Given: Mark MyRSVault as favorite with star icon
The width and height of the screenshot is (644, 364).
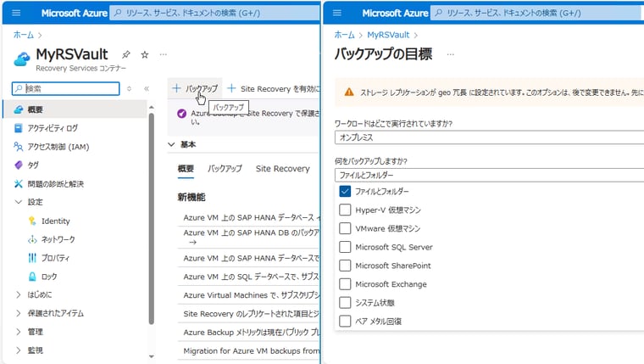Looking at the screenshot, I should 145,54.
